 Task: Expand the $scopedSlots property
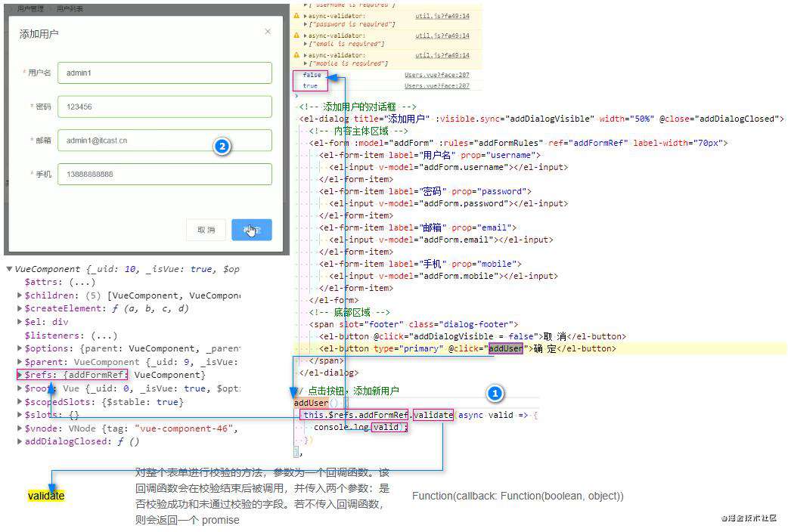pyautogui.click(x=20, y=402)
